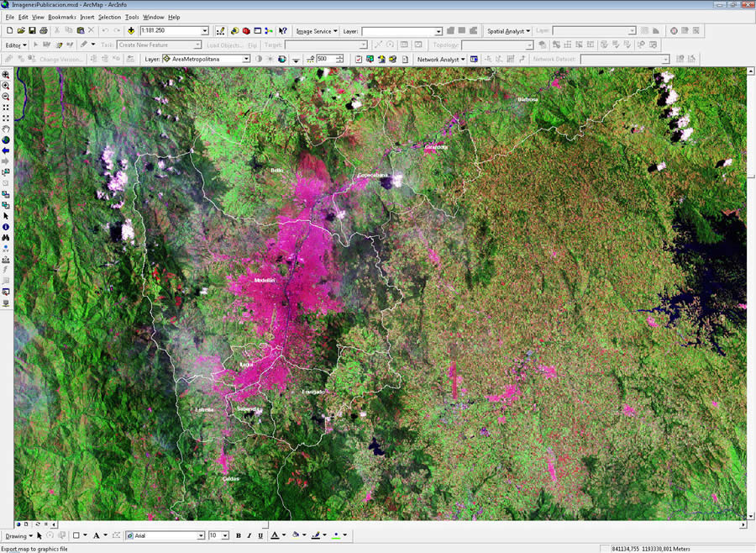Open the Selection menu
Viewport: 756px width, 553px height.
(x=109, y=17)
